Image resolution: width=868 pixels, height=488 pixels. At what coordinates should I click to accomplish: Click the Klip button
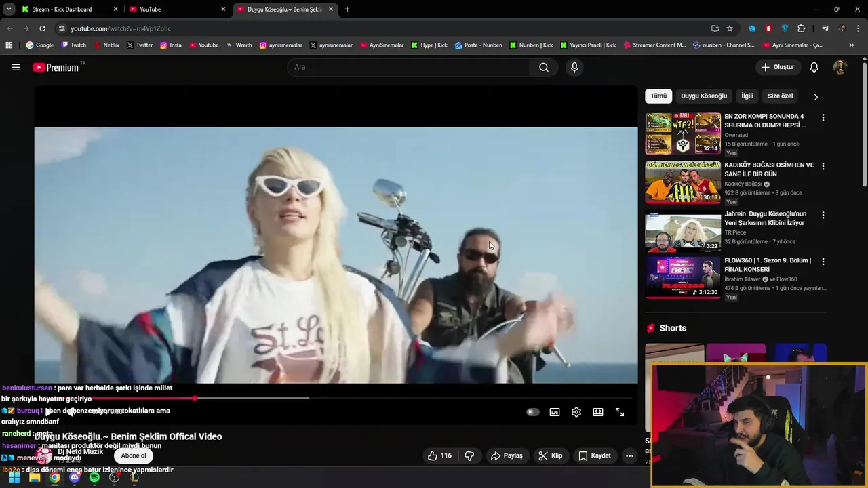tap(551, 455)
